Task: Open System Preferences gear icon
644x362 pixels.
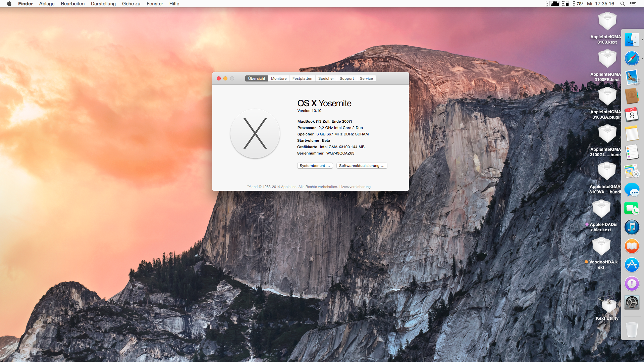Action: (632, 303)
